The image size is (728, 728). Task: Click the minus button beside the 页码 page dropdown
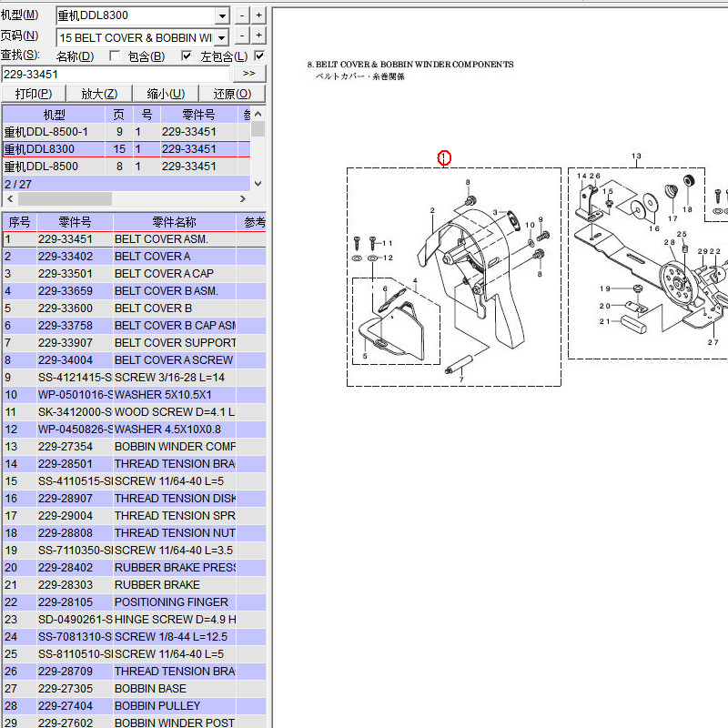[x=241, y=36]
